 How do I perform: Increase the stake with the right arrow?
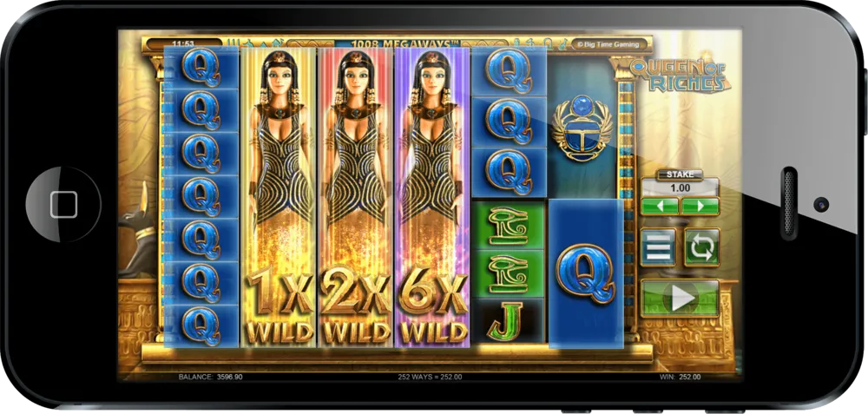[x=700, y=206]
